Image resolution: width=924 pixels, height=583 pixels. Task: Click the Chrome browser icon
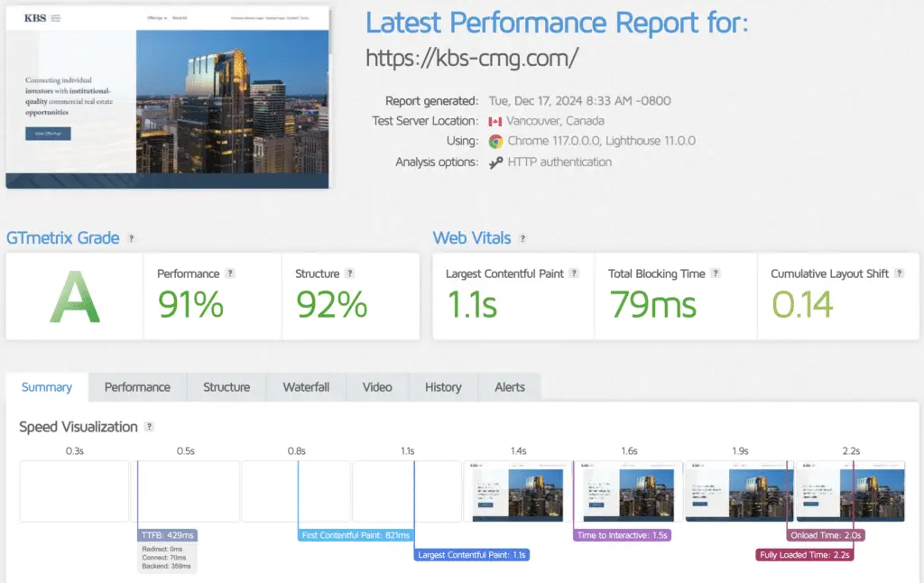[x=495, y=142]
